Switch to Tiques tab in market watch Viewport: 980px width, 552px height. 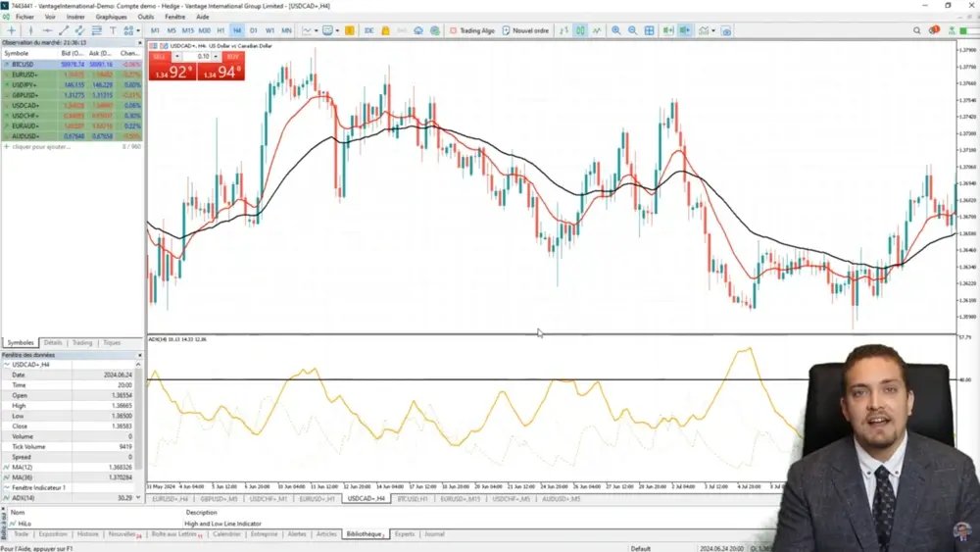coord(112,342)
